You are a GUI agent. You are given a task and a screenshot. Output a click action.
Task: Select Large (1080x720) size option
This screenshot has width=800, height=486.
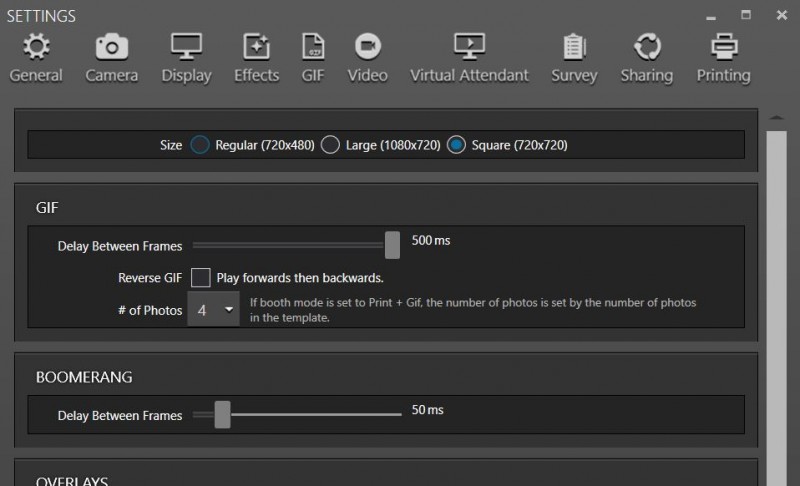click(x=330, y=145)
